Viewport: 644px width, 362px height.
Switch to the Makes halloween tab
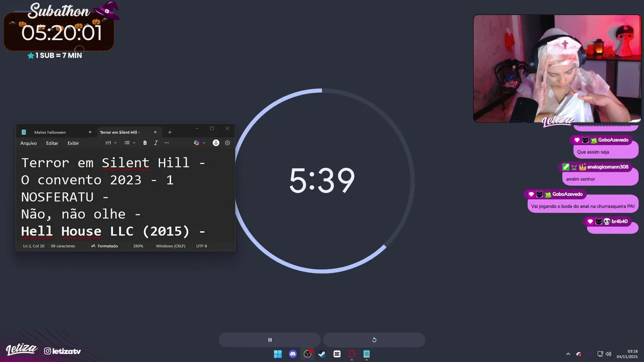point(50,132)
